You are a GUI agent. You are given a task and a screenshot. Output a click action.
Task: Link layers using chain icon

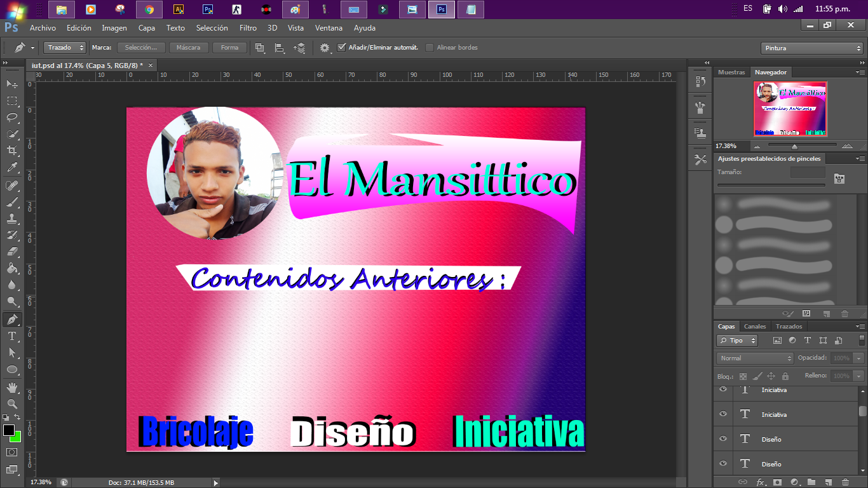[743, 482]
